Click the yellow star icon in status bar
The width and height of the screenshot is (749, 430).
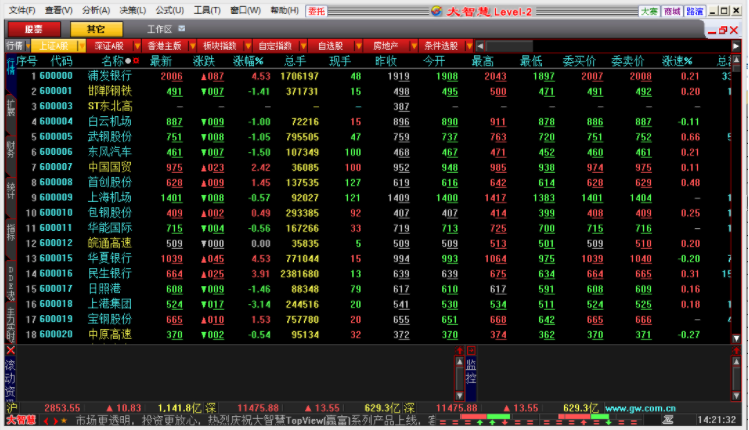pyautogui.click(x=64, y=420)
